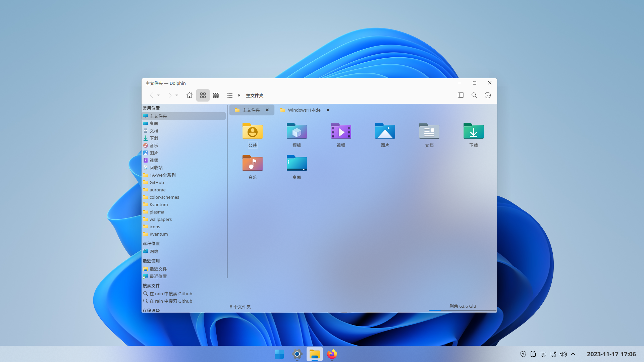Viewport: 644px width, 362px height.
Task: Switch to compact view mode
Action: point(216,95)
